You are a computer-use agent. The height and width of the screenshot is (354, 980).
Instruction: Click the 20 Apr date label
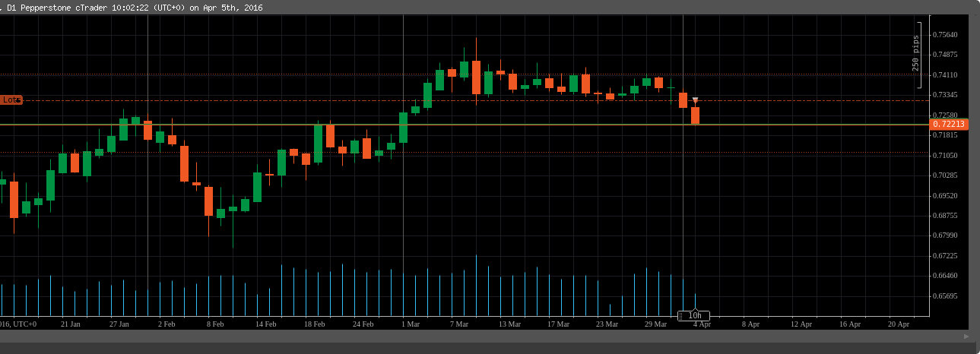click(x=898, y=324)
